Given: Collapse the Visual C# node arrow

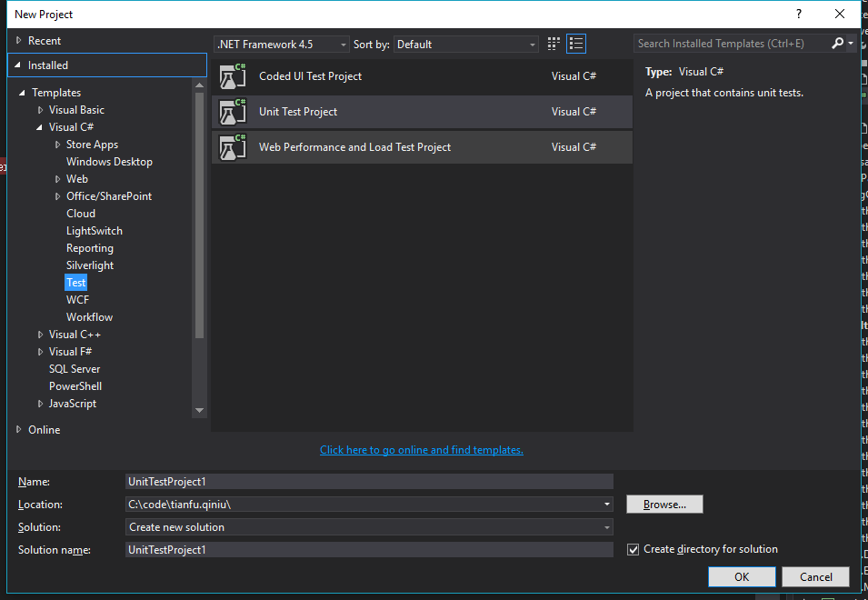Looking at the screenshot, I should 39,127.
